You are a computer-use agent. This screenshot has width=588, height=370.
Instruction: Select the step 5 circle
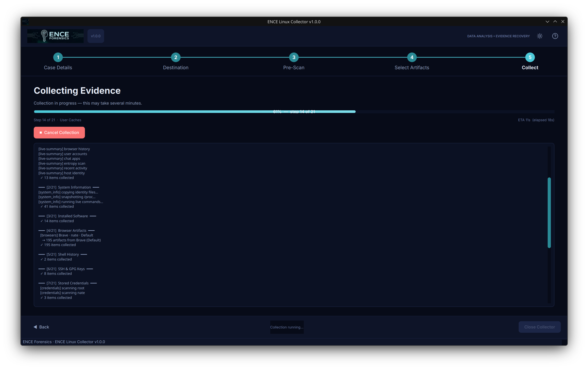(530, 57)
